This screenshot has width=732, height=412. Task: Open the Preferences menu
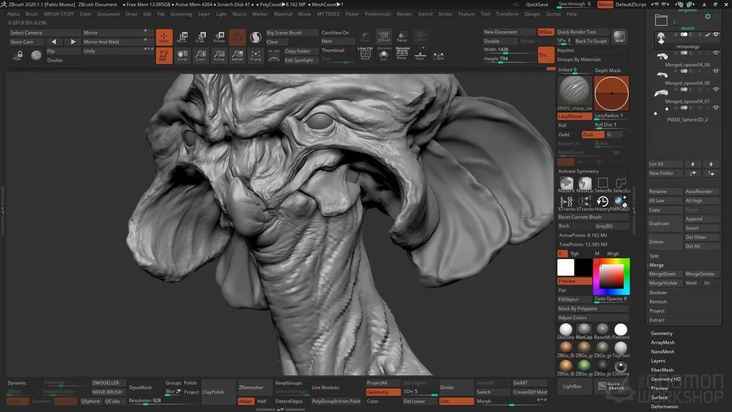(x=378, y=14)
